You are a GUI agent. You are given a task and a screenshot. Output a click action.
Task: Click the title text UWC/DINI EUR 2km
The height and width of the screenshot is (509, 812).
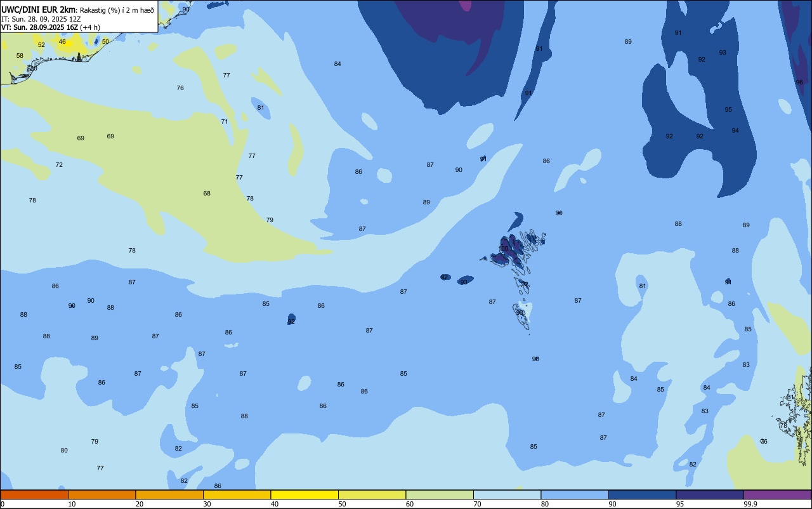coord(38,10)
